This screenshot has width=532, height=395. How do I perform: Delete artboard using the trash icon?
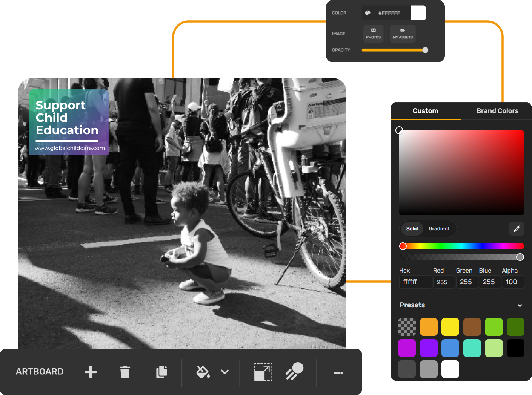125,372
